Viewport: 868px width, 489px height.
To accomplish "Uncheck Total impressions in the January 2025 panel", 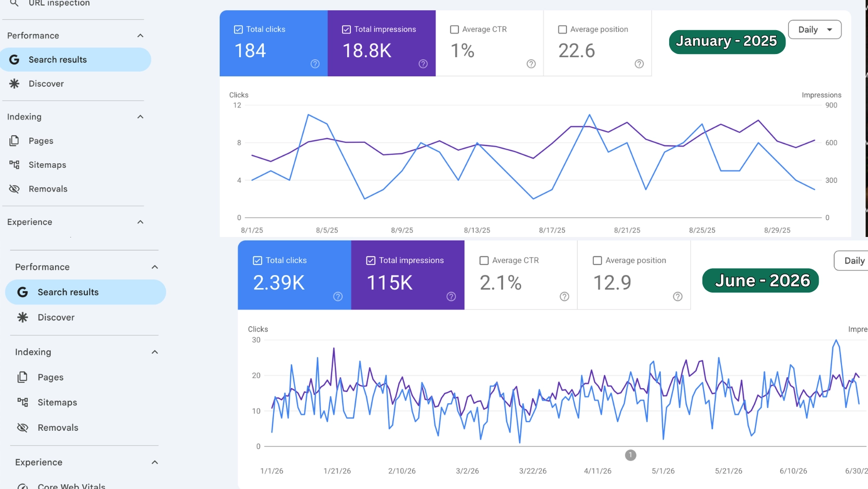I will click(x=346, y=30).
